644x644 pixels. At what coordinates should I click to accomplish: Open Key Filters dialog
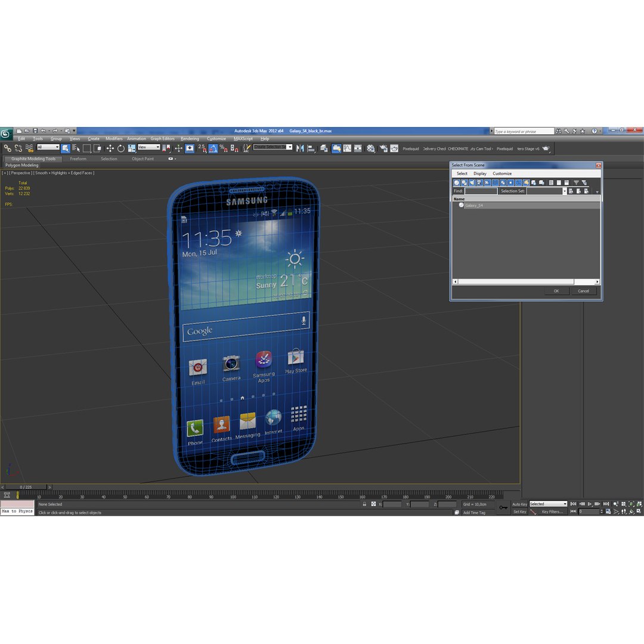(x=552, y=512)
